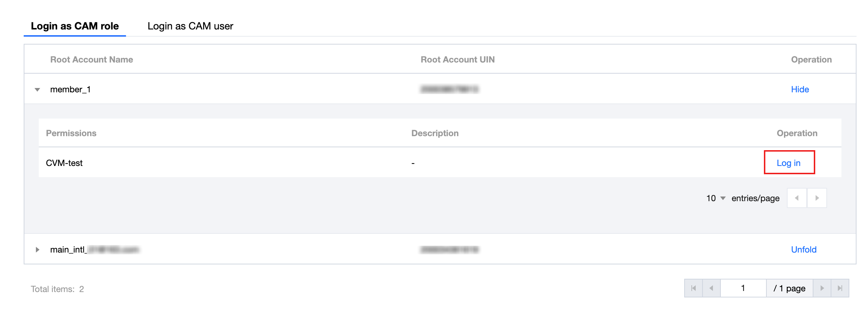Select the Login as CAM role tab
This screenshot has width=868, height=319.
coord(75,26)
